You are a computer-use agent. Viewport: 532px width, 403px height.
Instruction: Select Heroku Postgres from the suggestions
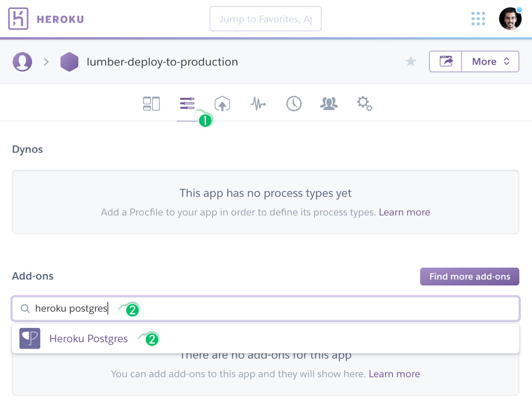click(x=266, y=339)
